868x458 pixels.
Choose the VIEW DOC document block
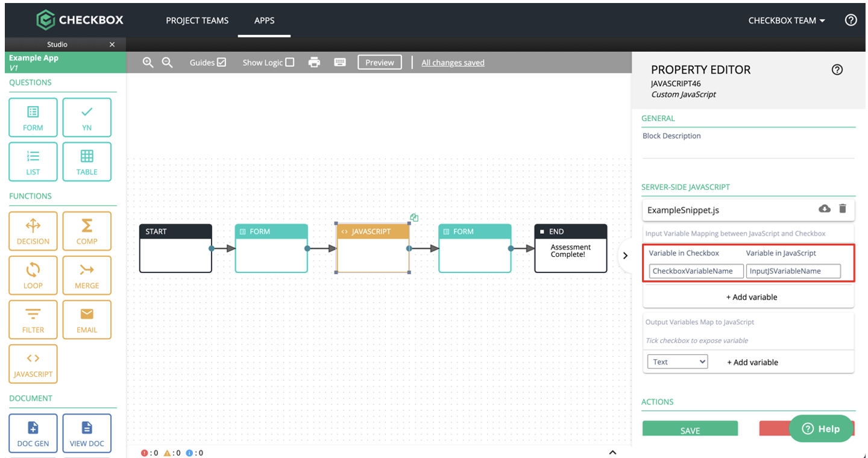tap(87, 433)
